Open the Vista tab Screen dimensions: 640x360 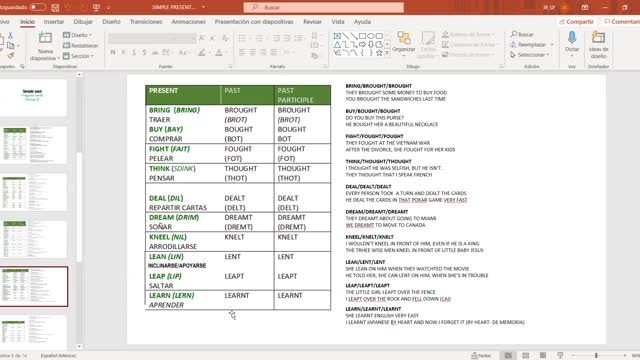[338, 22]
